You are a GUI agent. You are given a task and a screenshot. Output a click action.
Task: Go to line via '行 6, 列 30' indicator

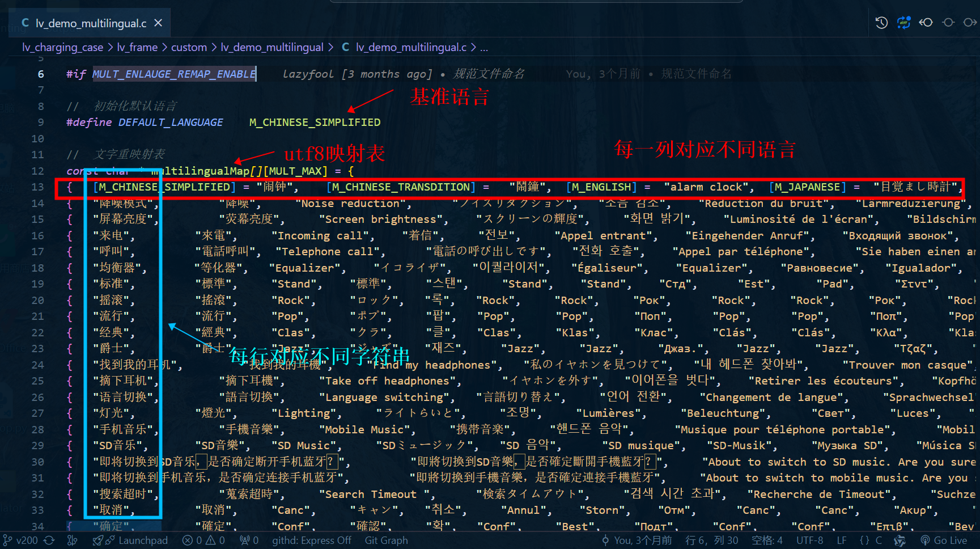tap(712, 540)
